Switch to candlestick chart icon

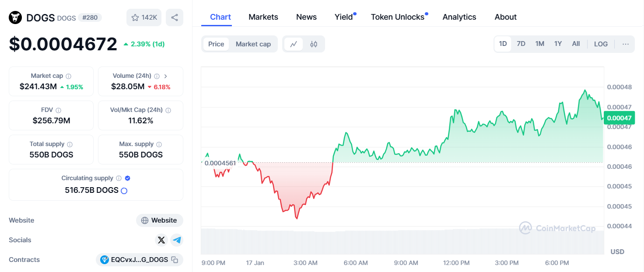pyautogui.click(x=314, y=44)
